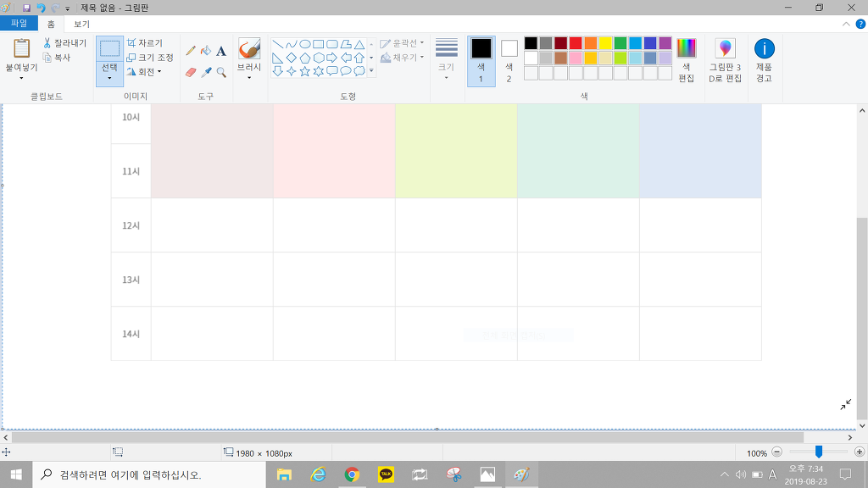Switch to the 보기 tab
The width and height of the screenshot is (868, 488).
(82, 24)
